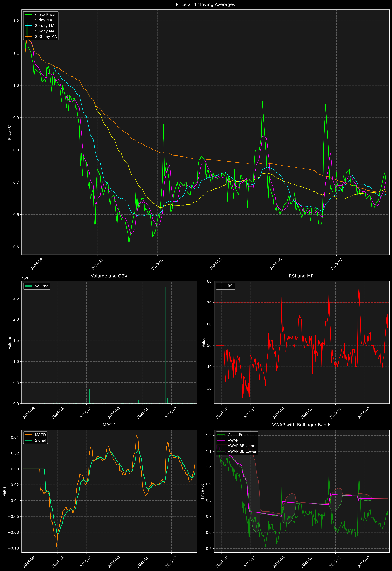Viewport: 392px width, 571px height.
Task: Click the green Volume legend swatch
Action: 29,286
